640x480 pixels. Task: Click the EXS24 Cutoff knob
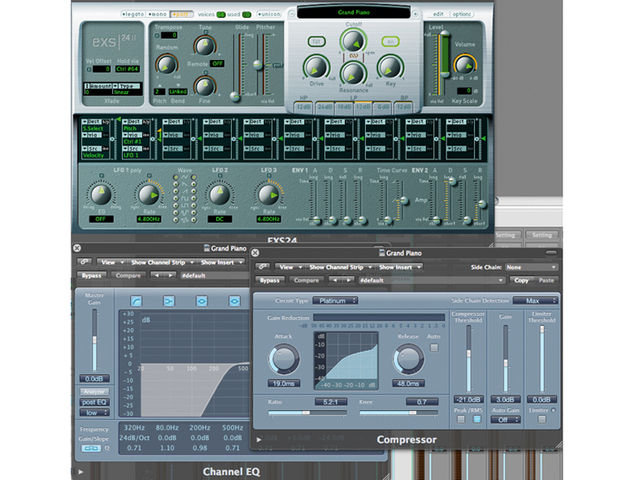click(x=353, y=41)
